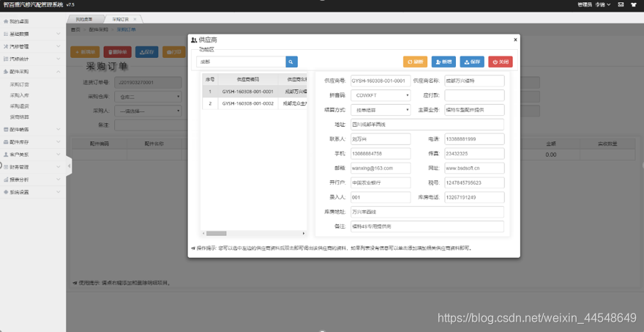Expand the 系统设置 sidebar menu
Image resolution: width=644 pixels, height=332 pixels.
click(33, 192)
